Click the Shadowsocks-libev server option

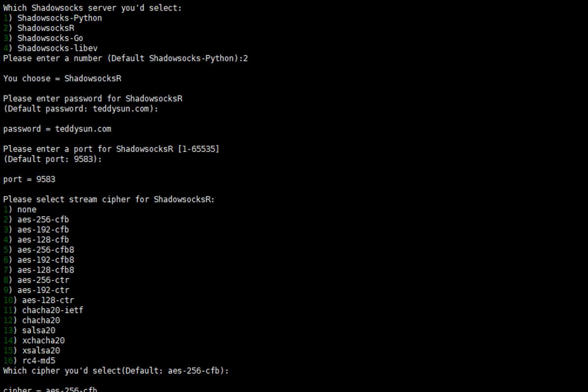57,48
